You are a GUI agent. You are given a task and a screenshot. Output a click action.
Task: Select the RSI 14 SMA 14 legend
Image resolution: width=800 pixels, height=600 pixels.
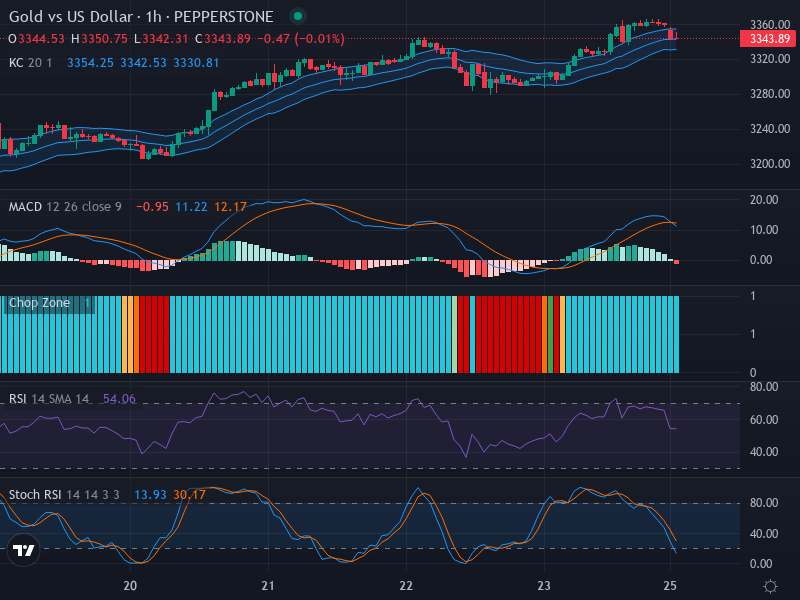49,398
